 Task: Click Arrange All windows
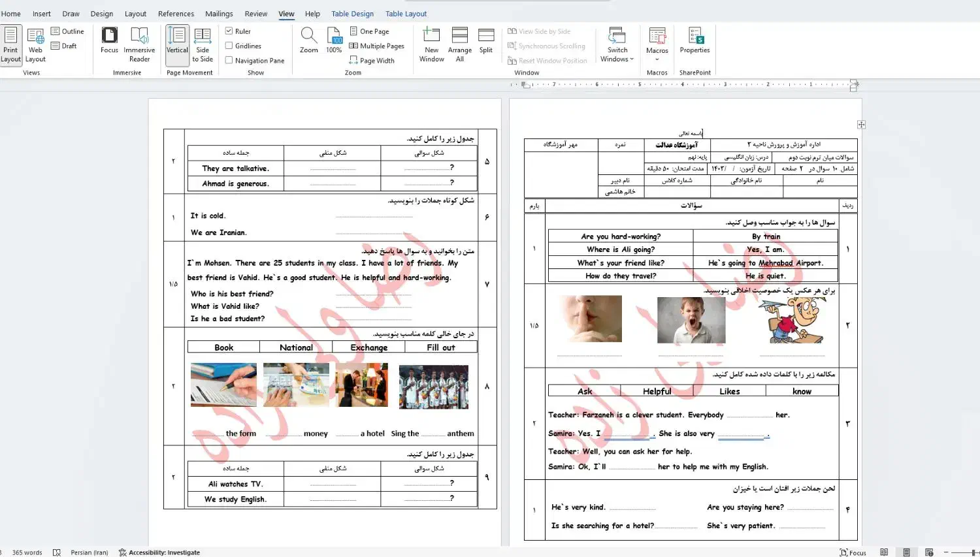tap(459, 44)
